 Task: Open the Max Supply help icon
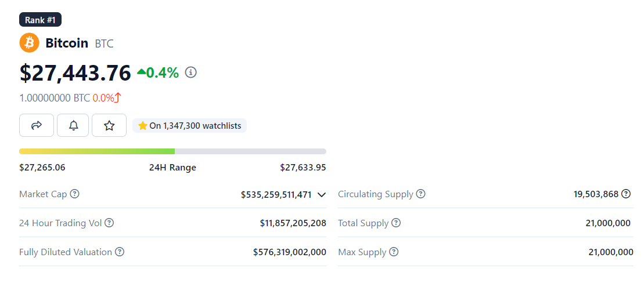click(394, 252)
